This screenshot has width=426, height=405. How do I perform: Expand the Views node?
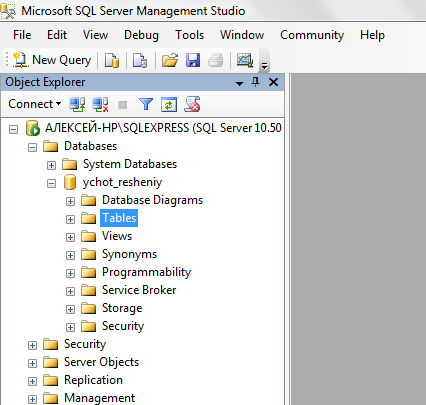point(70,237)
